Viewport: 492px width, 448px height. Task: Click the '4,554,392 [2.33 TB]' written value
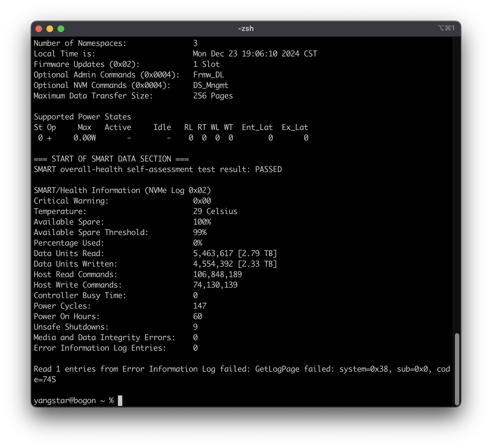point(235,264)
